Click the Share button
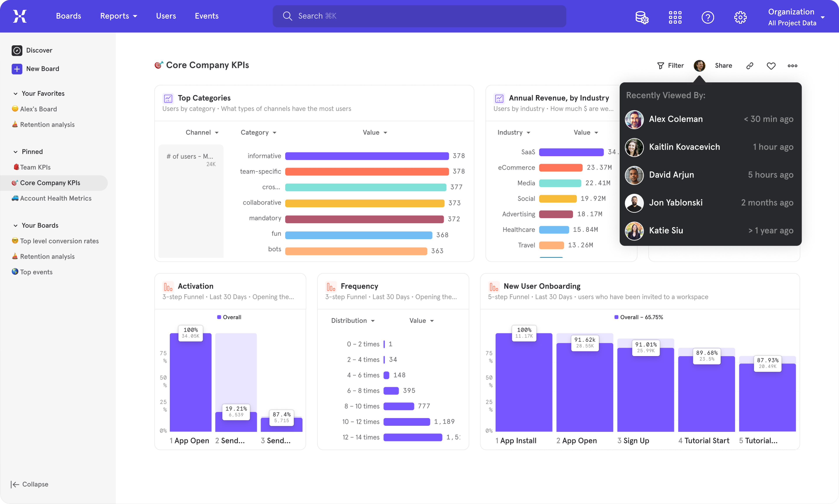839x504 pixels. [x=723, y=65]
